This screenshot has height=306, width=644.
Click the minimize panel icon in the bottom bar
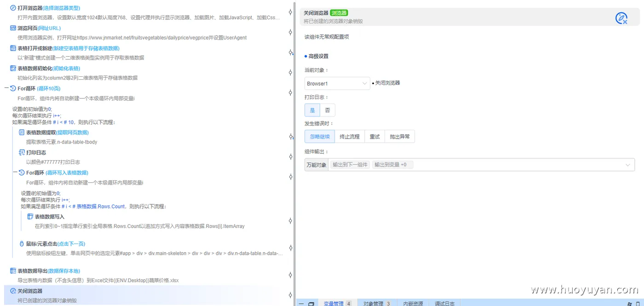click(x=301, y=304)
